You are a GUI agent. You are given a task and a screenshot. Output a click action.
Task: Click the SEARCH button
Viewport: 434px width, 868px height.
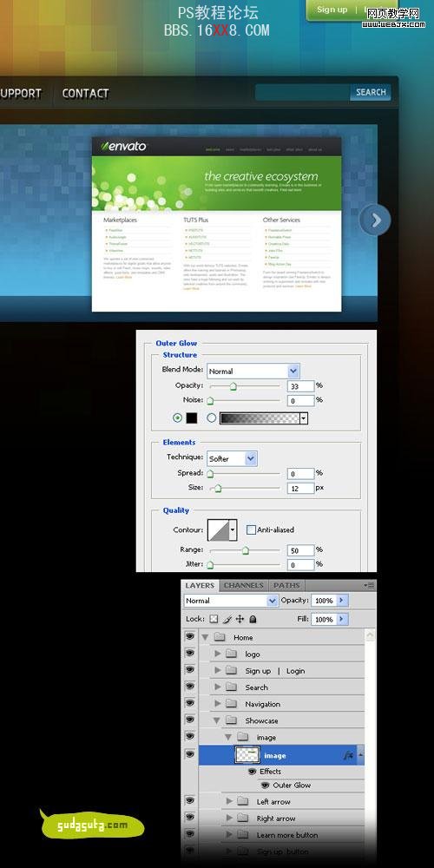click(x=371, y=93)
